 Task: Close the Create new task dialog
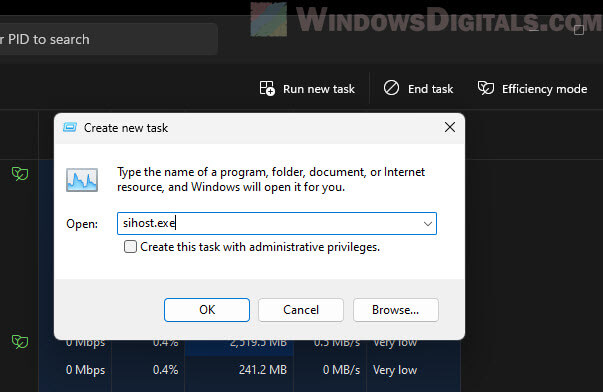(x=450, y=127)
